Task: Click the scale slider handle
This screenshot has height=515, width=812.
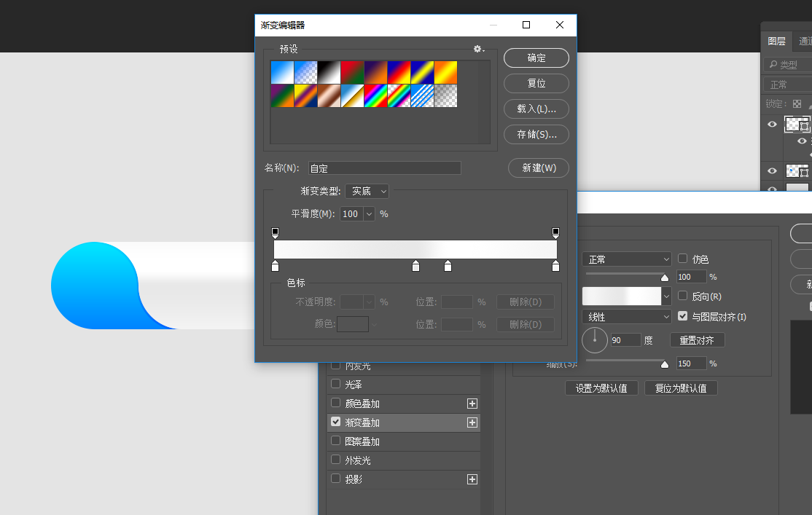Action: [665, 364]
